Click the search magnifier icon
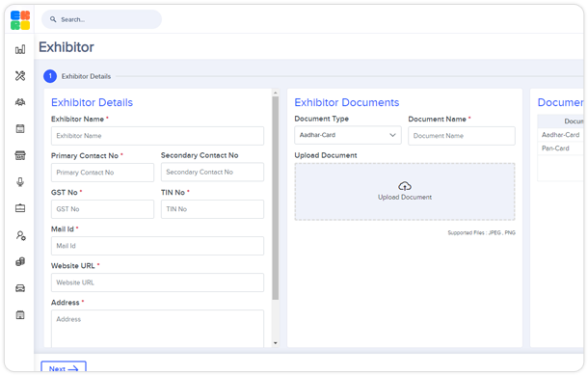 pos(53,19)
